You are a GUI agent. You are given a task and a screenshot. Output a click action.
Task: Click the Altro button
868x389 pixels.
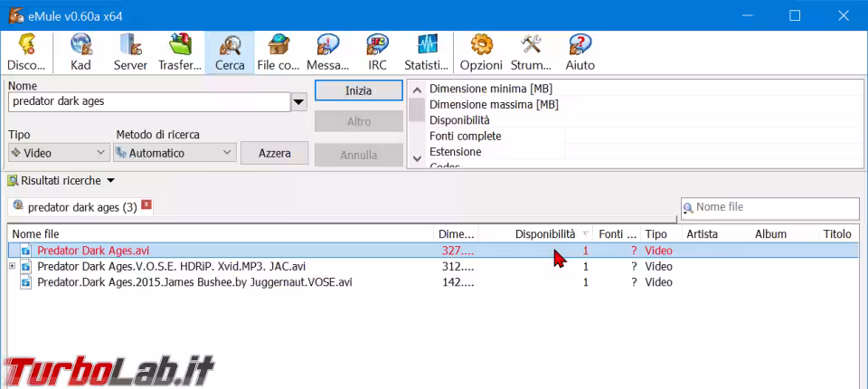(x=359, y=122)
